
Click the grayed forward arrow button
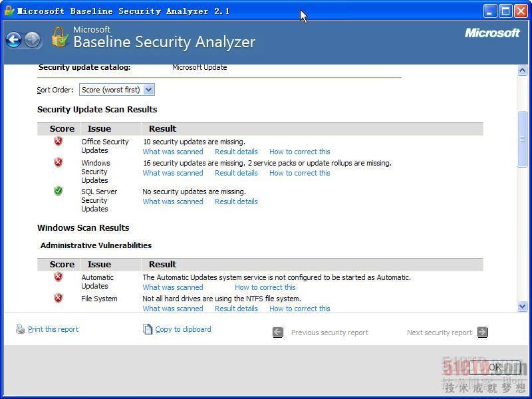tap(32, 40)
